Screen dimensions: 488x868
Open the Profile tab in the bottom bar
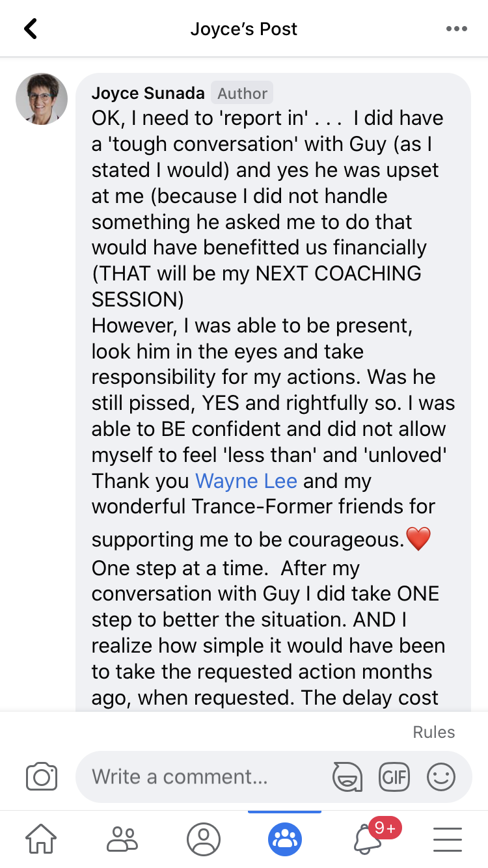pyautogui.click(x=204, y=839)
